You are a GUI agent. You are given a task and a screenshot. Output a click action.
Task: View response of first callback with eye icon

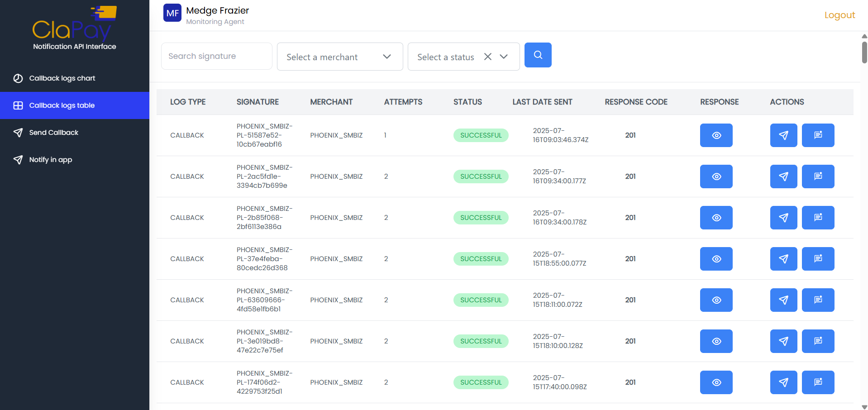716,135
